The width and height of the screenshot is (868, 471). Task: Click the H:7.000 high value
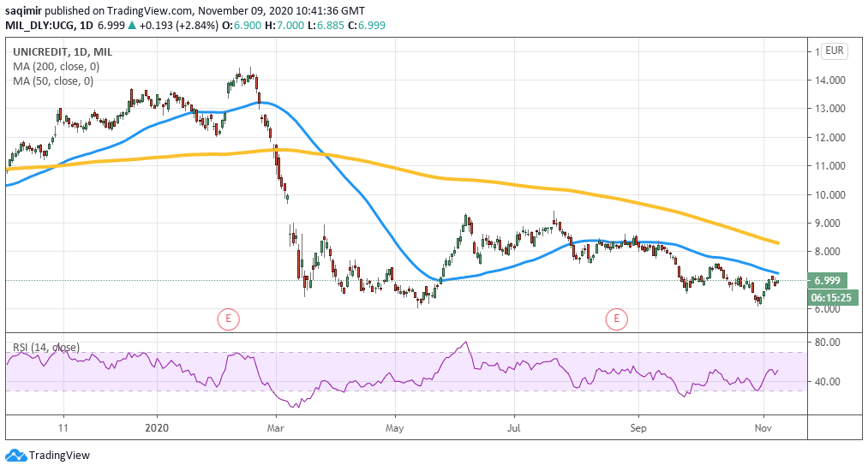pos(284,26)
